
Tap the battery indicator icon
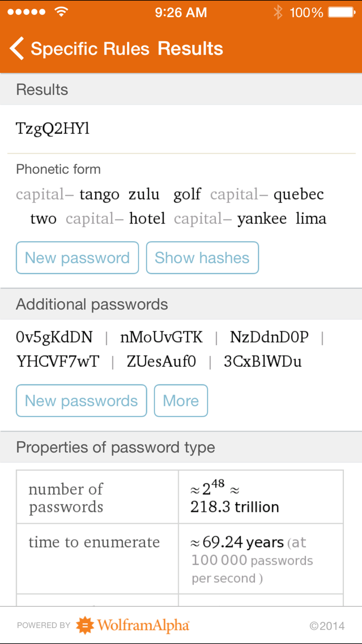[x=342, y=12]
